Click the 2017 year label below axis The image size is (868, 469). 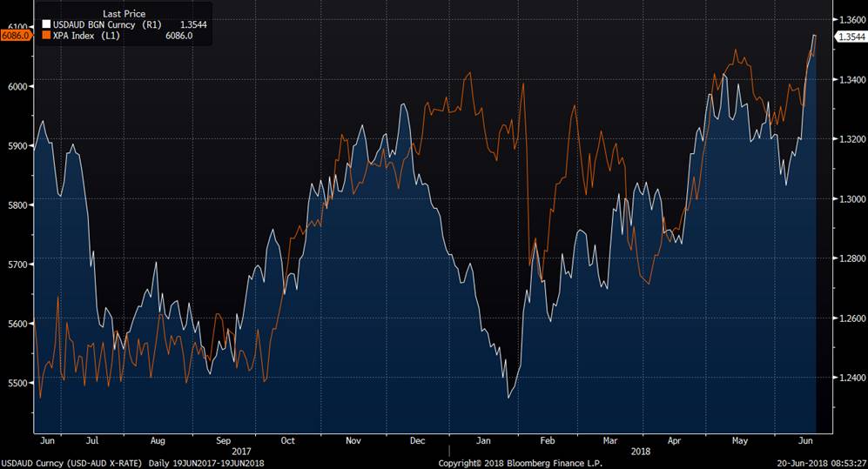coord(242,452)
